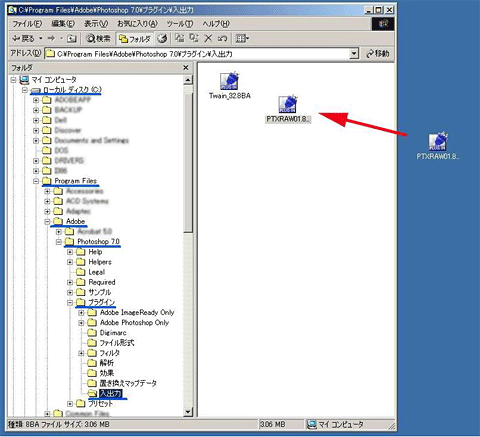
Task: Select PTXRAW01.8 plug-in file in folder
Action: (288, 109)
